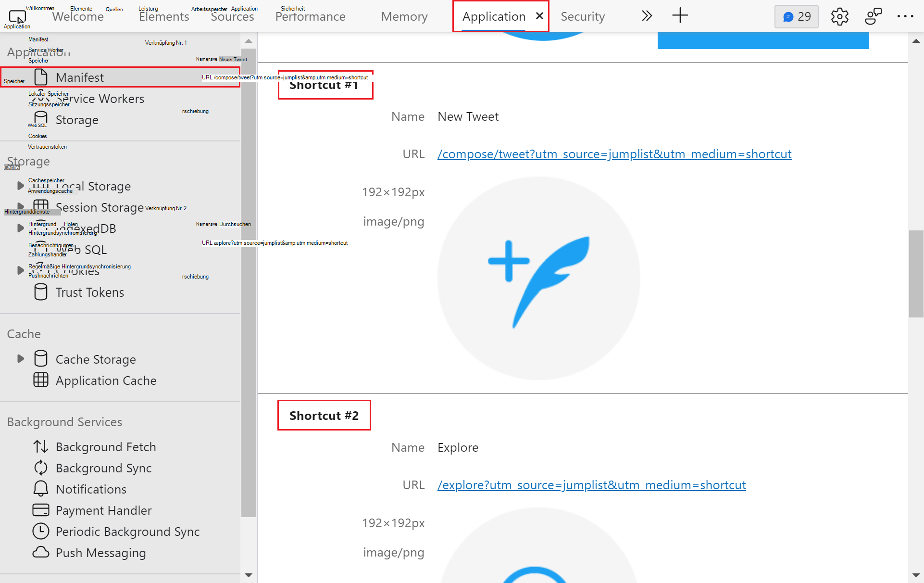The height and width of the screenshot is (583, 924).
Task: Click the Storage cylinder icon under Application
Action: [41, 119]
